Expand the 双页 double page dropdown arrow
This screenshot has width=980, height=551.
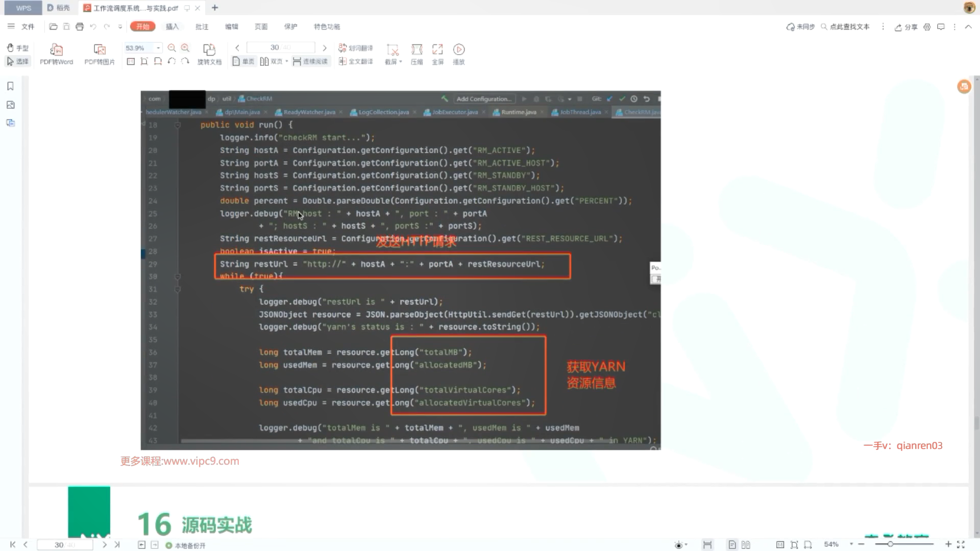point(287,61)
